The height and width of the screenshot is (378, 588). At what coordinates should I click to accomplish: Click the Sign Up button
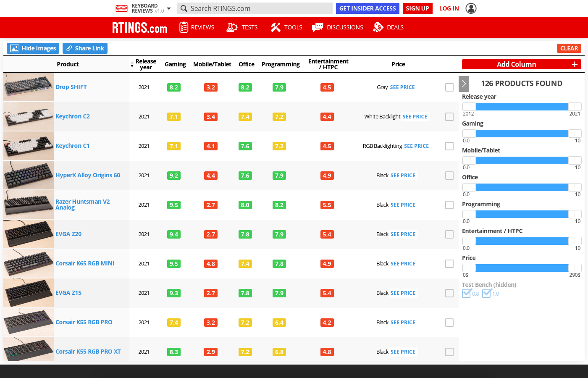point(417,8)
